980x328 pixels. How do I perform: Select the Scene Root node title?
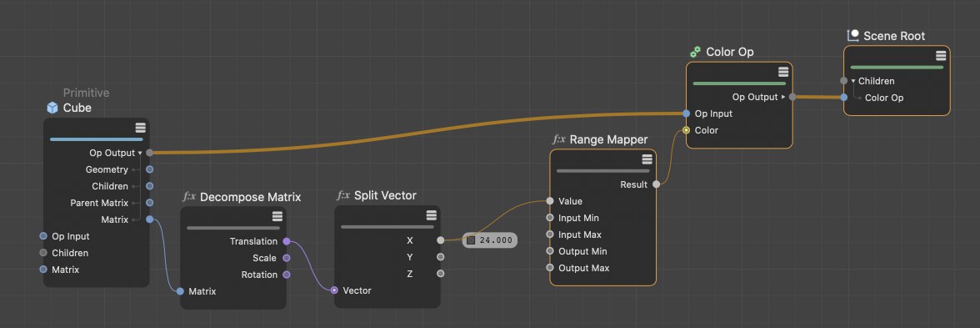click(893, 36)
